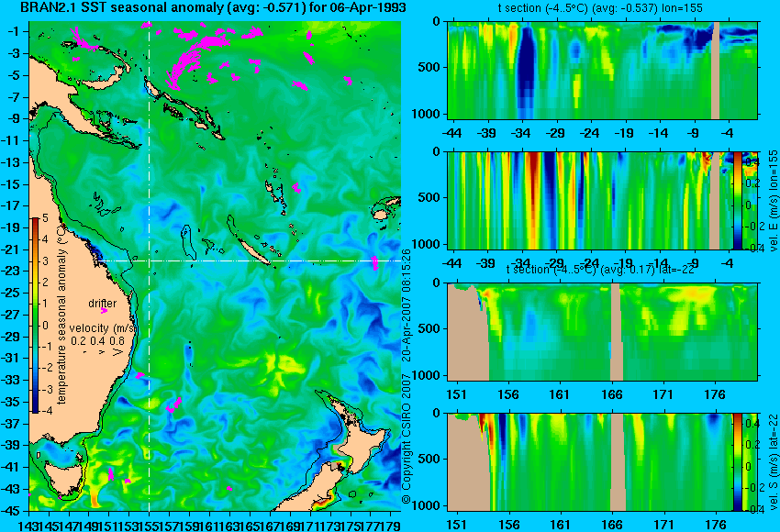Click the '5' tick on the temperature color bar
This screenshot has height=532, width=780.
tap(46, 217)
